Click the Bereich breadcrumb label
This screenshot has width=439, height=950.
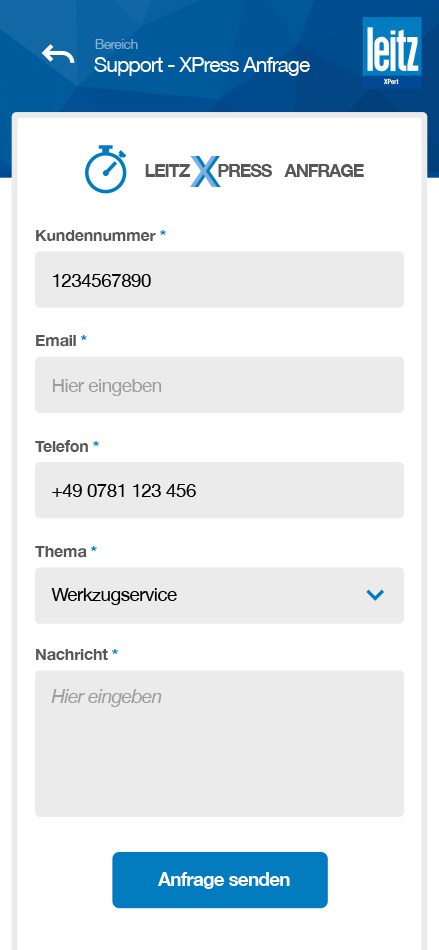click(116, 44)
